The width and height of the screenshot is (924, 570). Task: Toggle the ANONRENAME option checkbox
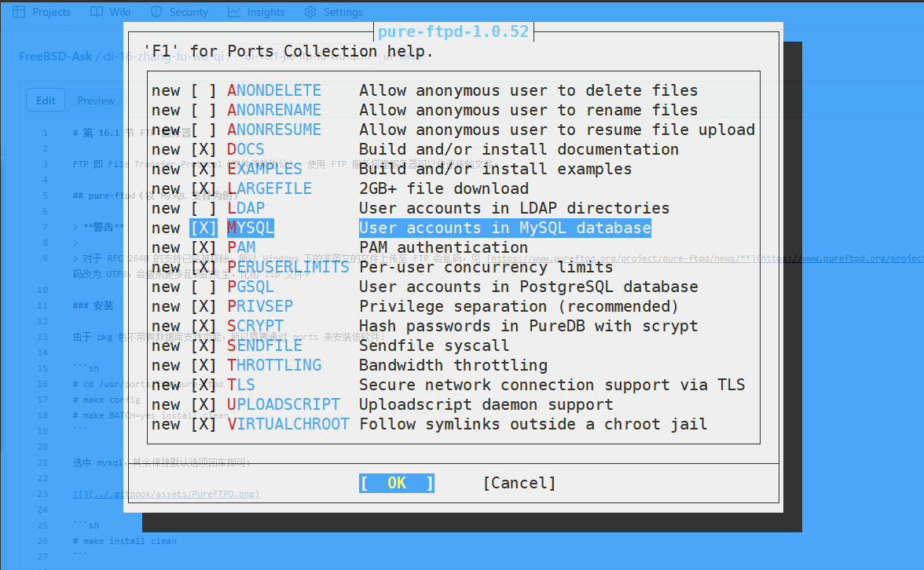pyautogui.click(x=203, y=110)
